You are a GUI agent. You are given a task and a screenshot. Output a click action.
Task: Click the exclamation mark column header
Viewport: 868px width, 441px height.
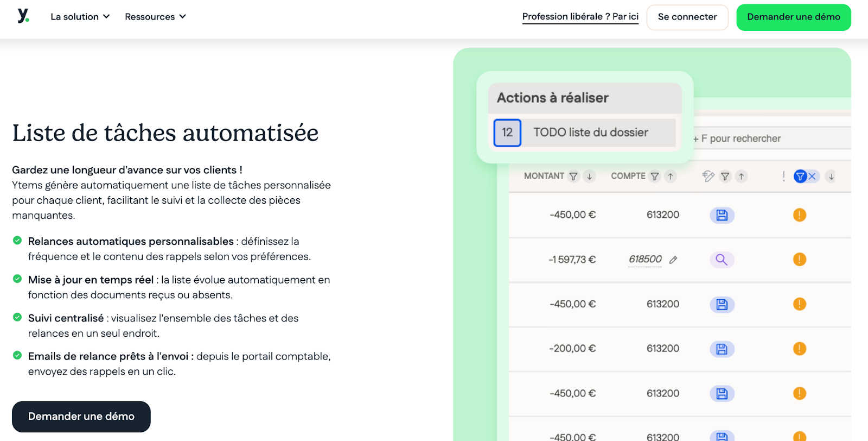(783, 176)
